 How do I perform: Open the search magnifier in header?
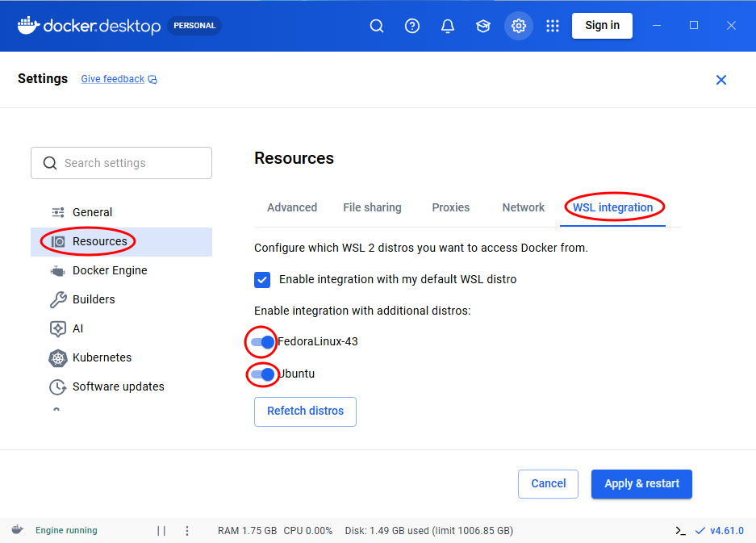377,26
